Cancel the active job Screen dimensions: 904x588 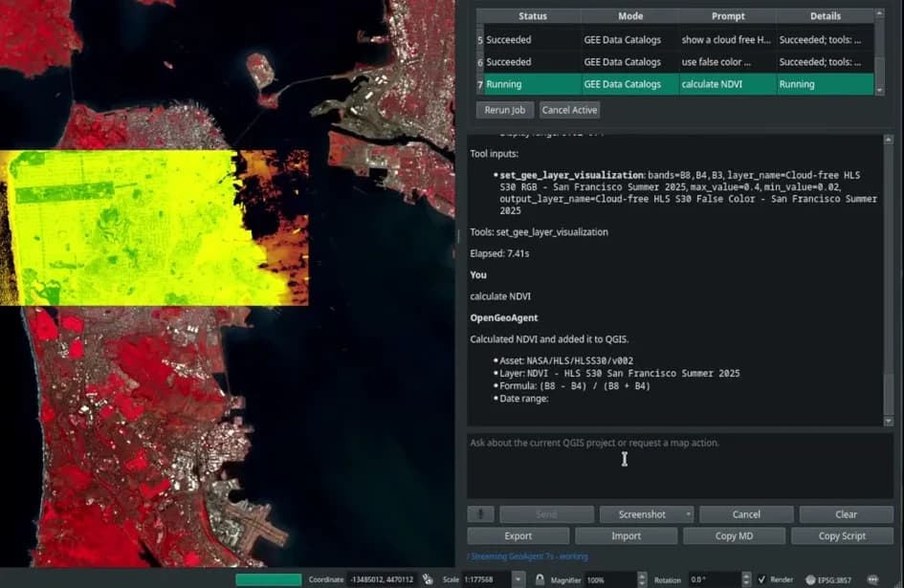[x=569, y=110]
